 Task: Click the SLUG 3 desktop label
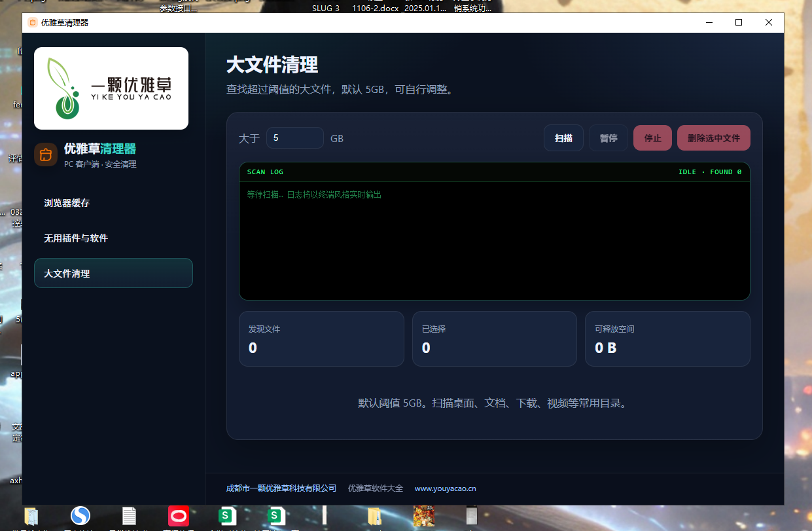pyautogui.click(x=326, y=9)
